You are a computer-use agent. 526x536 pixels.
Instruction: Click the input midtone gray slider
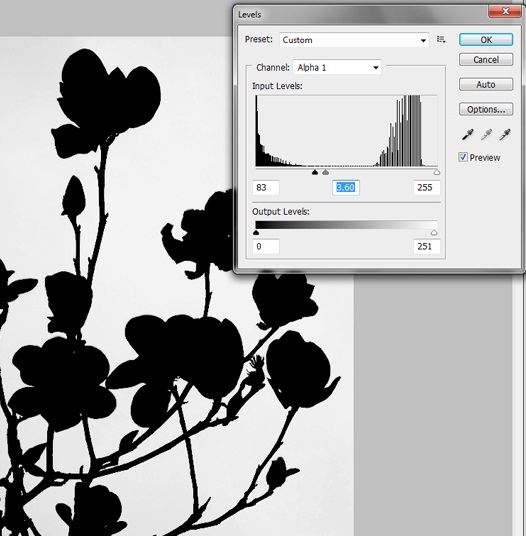(x=325, y=172)
